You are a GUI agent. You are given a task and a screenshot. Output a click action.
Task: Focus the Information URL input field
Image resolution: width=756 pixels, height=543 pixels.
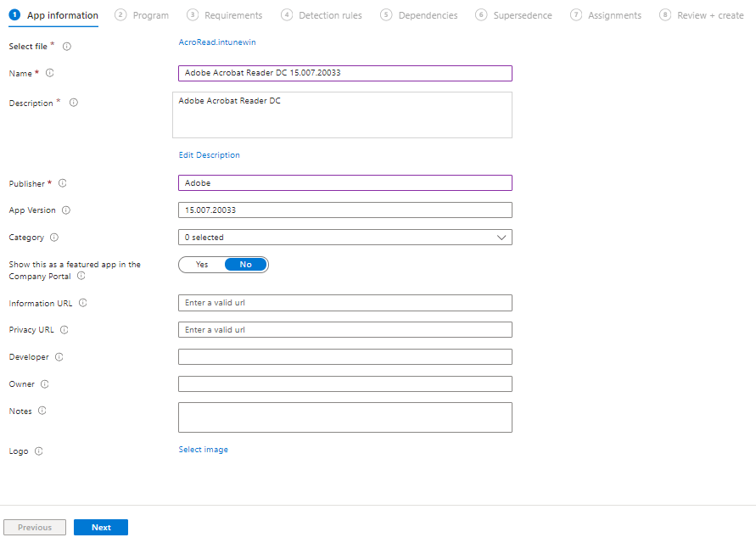pyautogui.click(x=344, y=303)
